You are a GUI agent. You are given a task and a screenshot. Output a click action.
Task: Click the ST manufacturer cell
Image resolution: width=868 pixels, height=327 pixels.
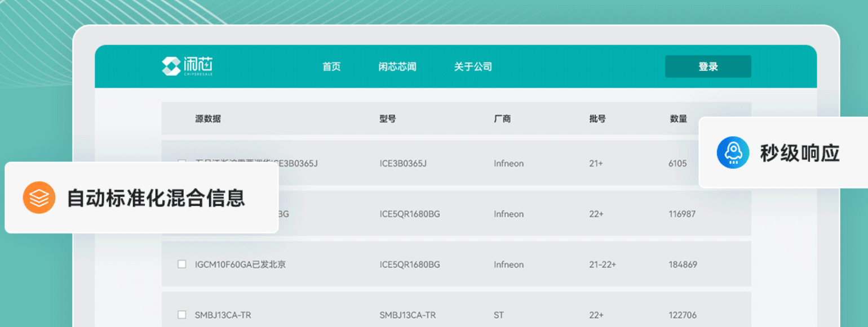(499, 315)
